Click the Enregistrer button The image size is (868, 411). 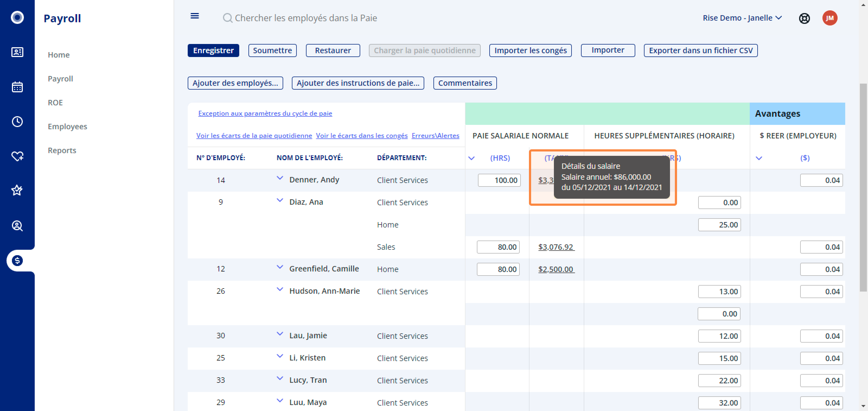point(213,50)
